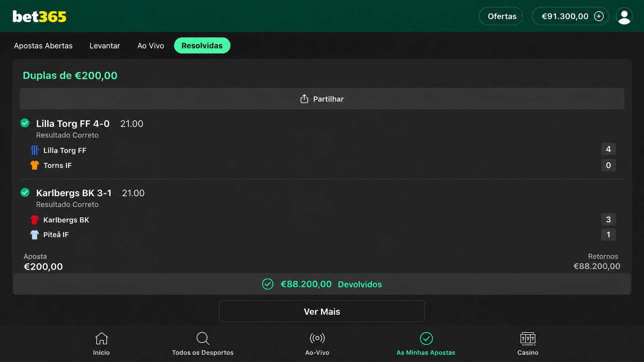The width and height of the screenshot is (644, 362).
Task: Click the Karlbergs BK red shirt icon
Action: [35, 220]
